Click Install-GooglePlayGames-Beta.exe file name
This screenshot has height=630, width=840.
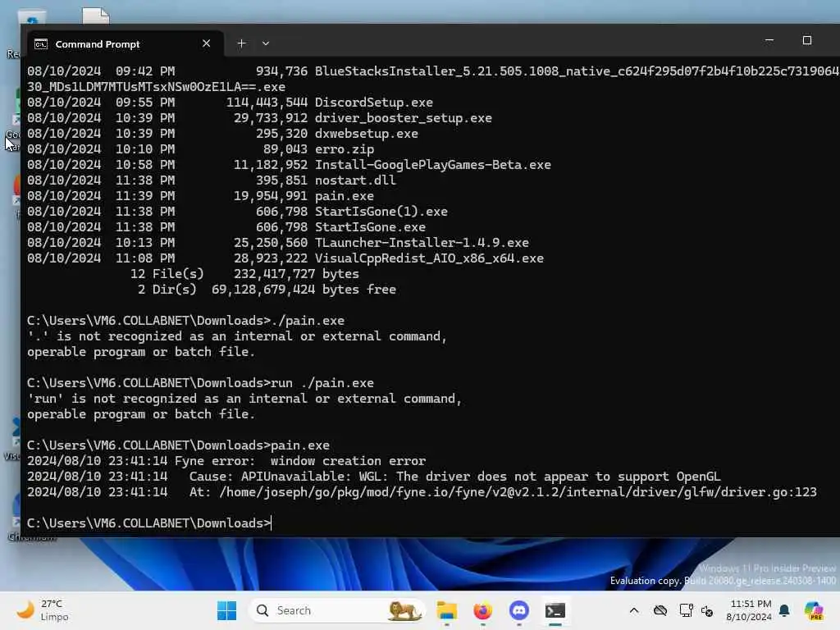point(433,164)
